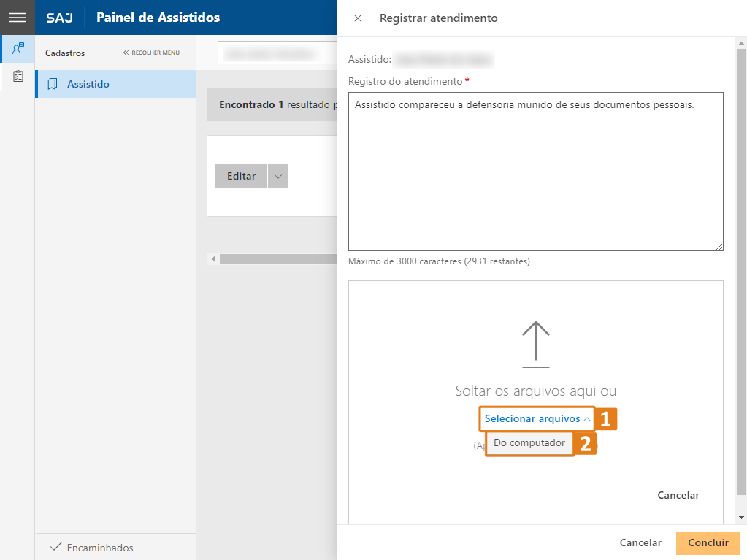Viewport: 747px width, 560px height.
Task: Click the results horizontal scrollbar thumb
Action: coord(277,259)
